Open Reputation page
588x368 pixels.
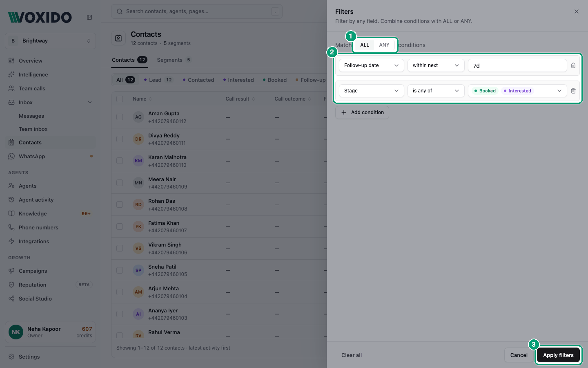pyautogui.click(x=51, y=285)
